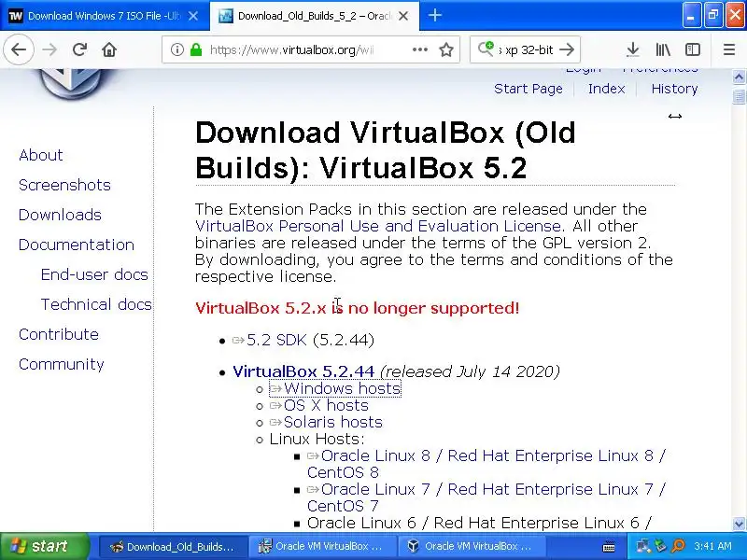Click the forward navigation arrow

(x=49, y=49)
